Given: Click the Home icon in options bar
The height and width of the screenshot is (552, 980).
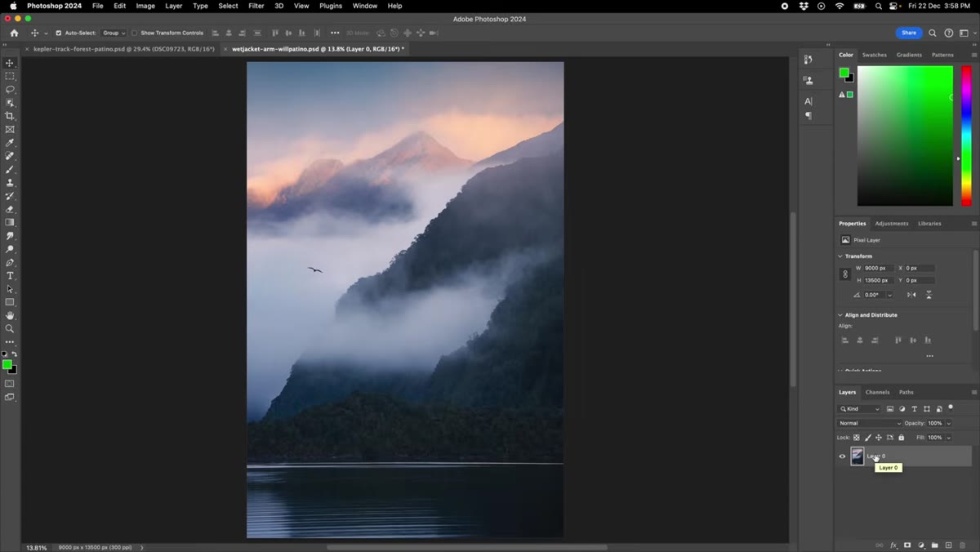Looking at the screenshot, I should (x=14, y=33).
